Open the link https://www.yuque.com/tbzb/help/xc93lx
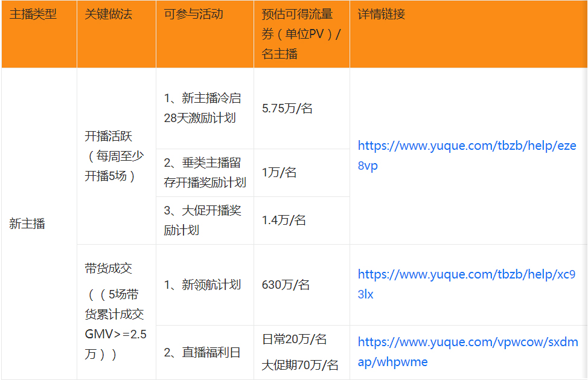The image size is (588, 380). (x=467, y=284)
